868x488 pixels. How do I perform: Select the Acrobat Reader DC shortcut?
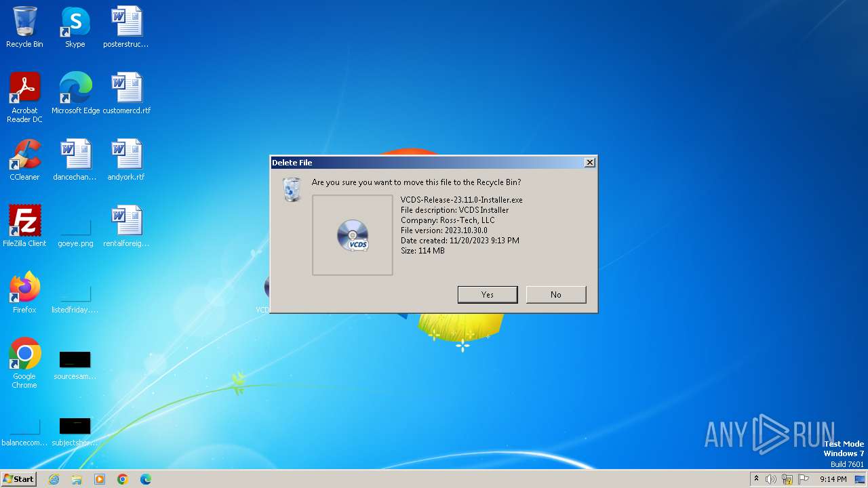click(x=24, y=98)
